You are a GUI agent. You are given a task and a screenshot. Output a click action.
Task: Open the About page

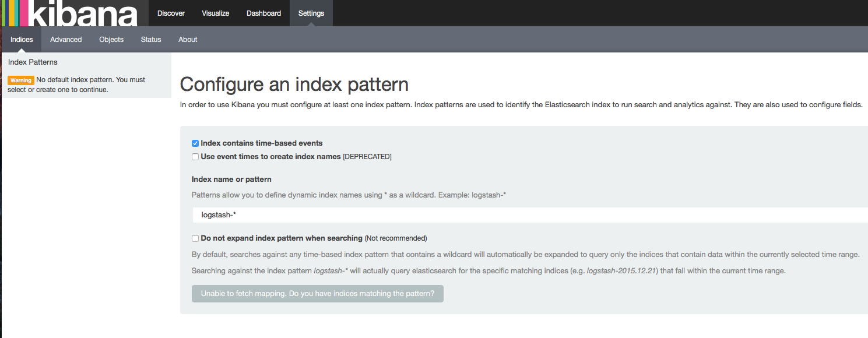(x=188, y=40)
